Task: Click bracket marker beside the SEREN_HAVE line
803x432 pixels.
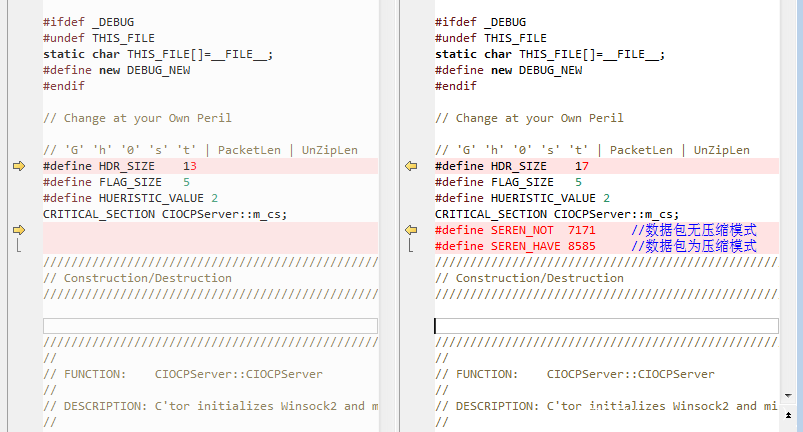Action: tap(410, 246)
